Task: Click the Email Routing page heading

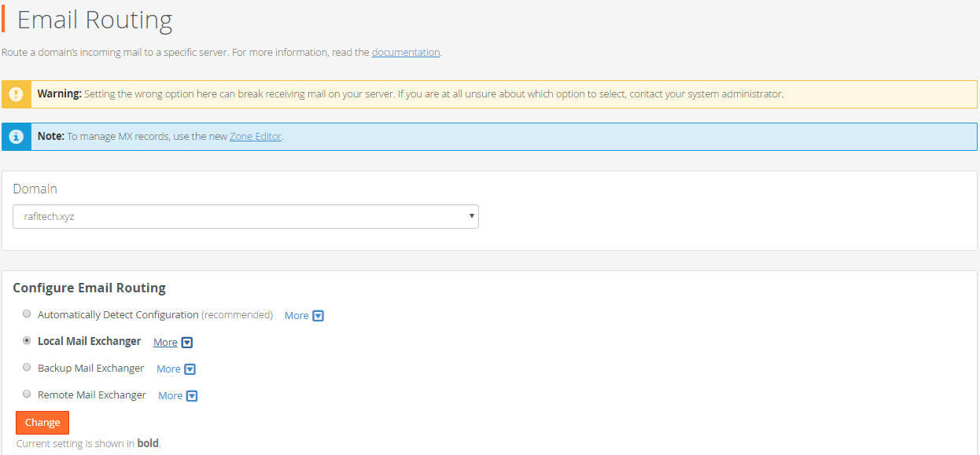Action: [94, 20]
